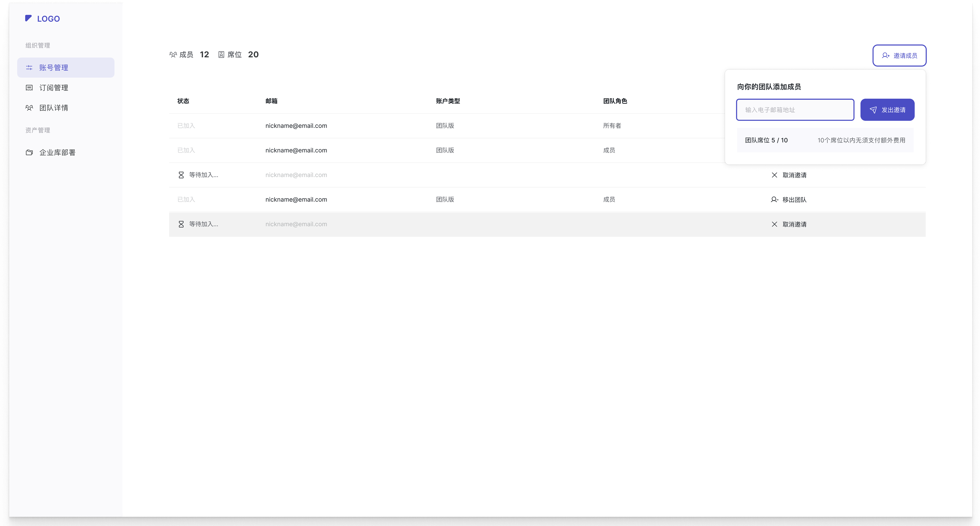Screen dimensions: 980x526
Task: Click the seat count 20
Action: (253, 54)
